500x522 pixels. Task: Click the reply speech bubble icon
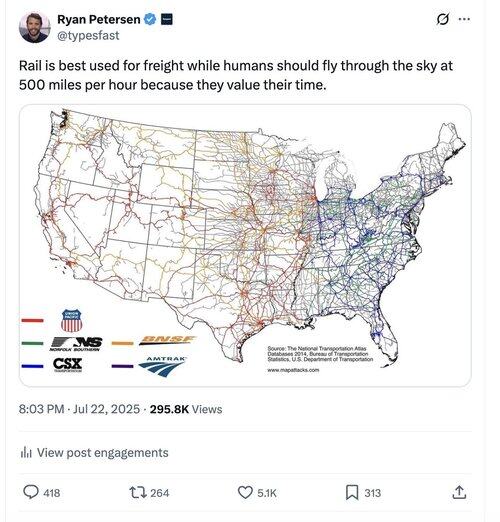click(x=31, y=492)
